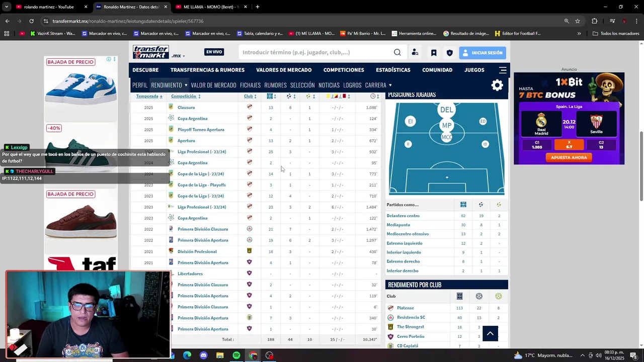Click Copa Argentina 2025 competition icon
The height and width of the screenshot is (362, 644).
tap(171, 118)
